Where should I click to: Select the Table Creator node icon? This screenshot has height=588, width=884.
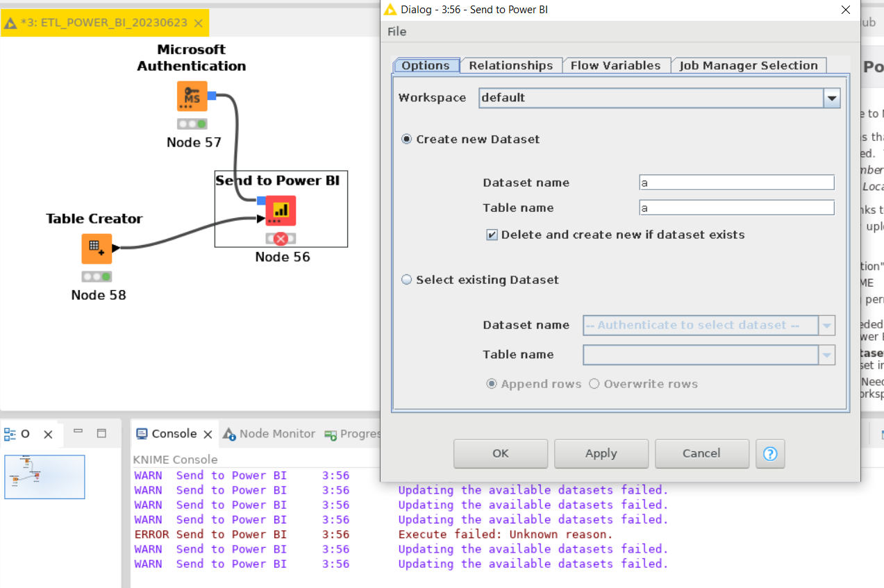coord(97,249)
